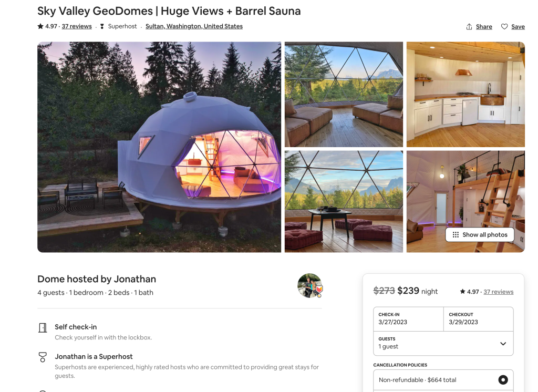Click the Superhost badge icon beside Jonathan
The height and width of the screenshot is (392, 538).
(x=43, y=357)
